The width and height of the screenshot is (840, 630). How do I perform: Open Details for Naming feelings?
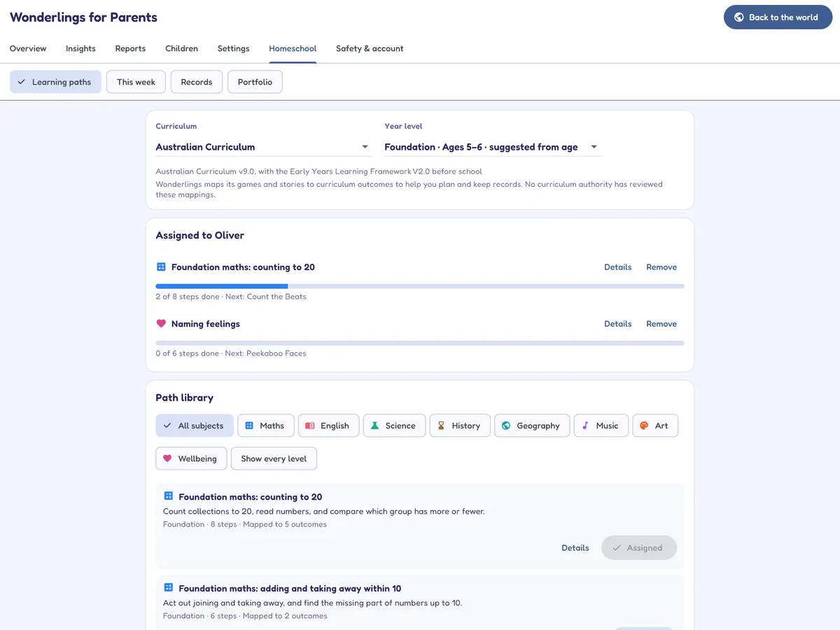click(618, 323)
